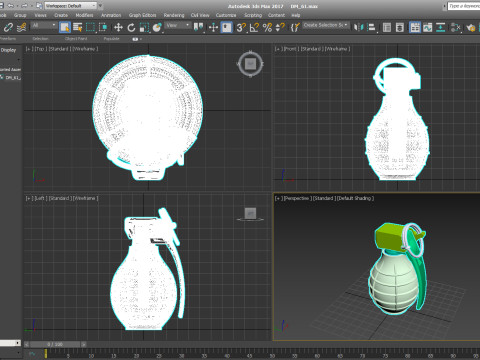Image resolution: width=480 pixels, height=360 pixels.
Task: Open the Rendering menu
Action: pyautogui.click(x=174, y=15)
